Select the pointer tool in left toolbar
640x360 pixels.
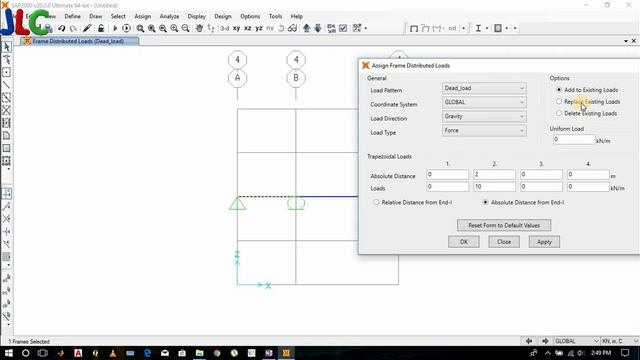[7, 47]
